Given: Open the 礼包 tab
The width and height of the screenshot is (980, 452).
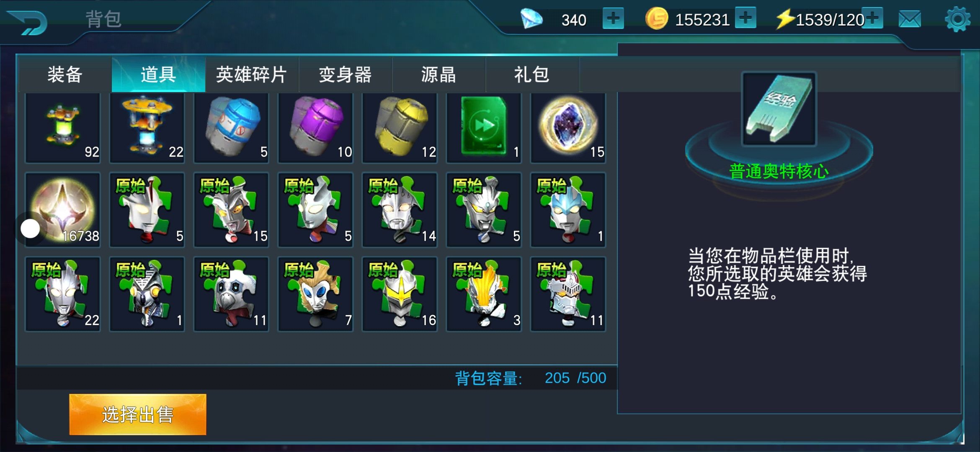Looking at the screenshot, I should [x=532, y=74].
